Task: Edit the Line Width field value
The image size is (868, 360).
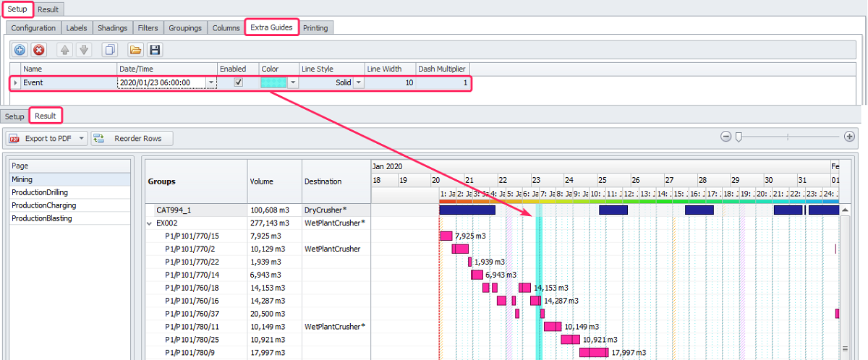Action: 390,83
